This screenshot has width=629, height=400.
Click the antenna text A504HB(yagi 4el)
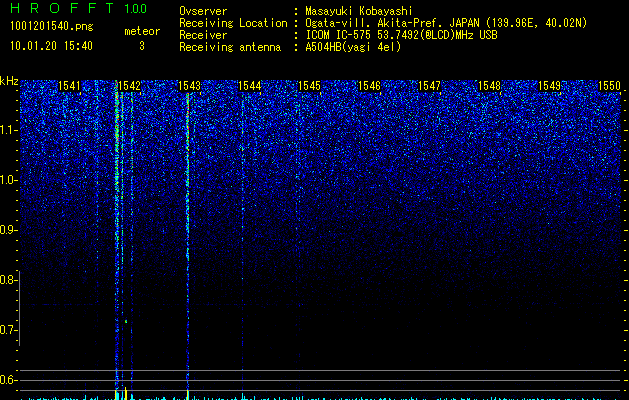pos(353,47)
